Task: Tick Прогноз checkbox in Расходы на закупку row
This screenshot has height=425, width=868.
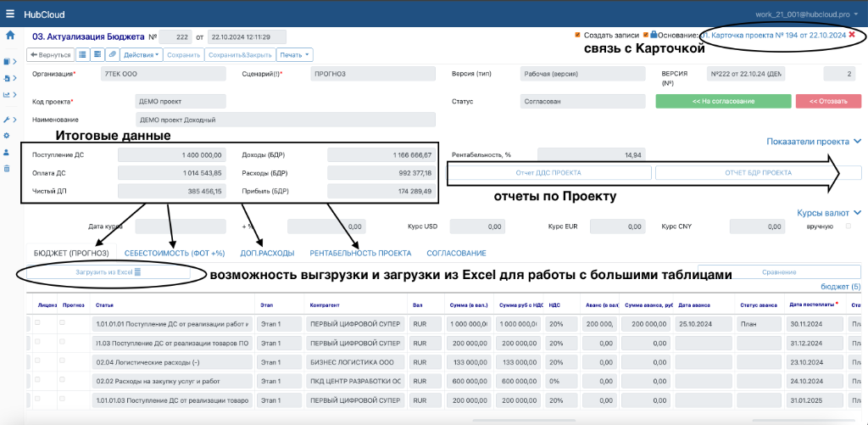Action: point(63,380)
